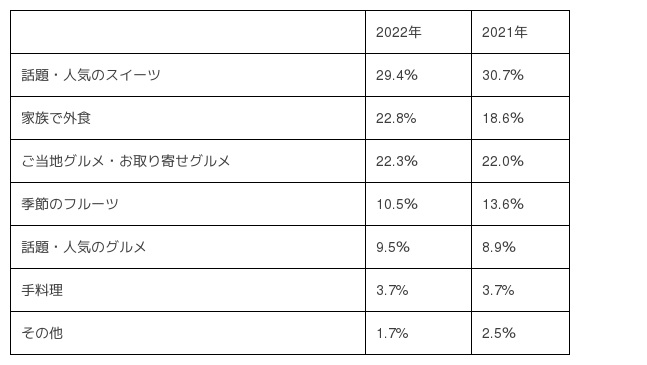Select the 18.6% cell
The image size is (647, 365).
pos(520,118)
